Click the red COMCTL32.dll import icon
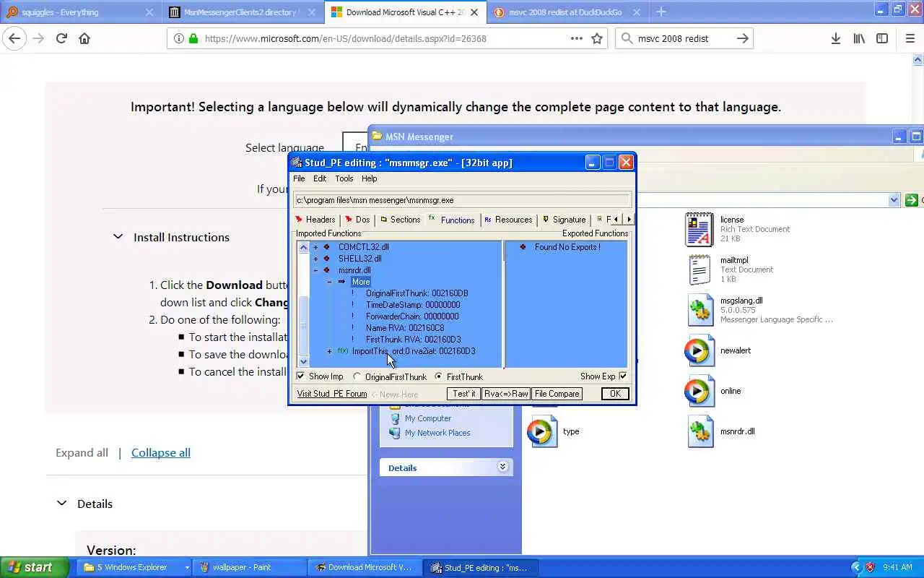The width and height of the screenshot is (924, 578). (326, 247)
